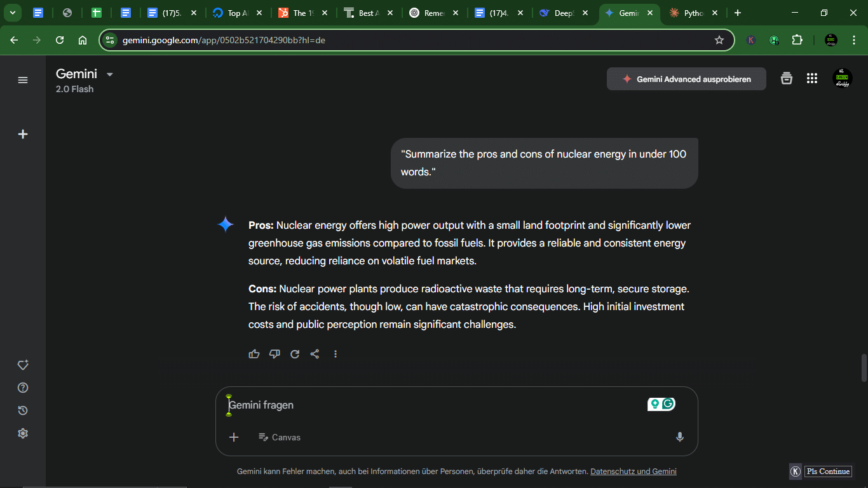Image resolution: width=868 pixels, height=488 pixels.
Task: Open Gem manager heart icon in sidebar
Action: click(x=23, y=365)
